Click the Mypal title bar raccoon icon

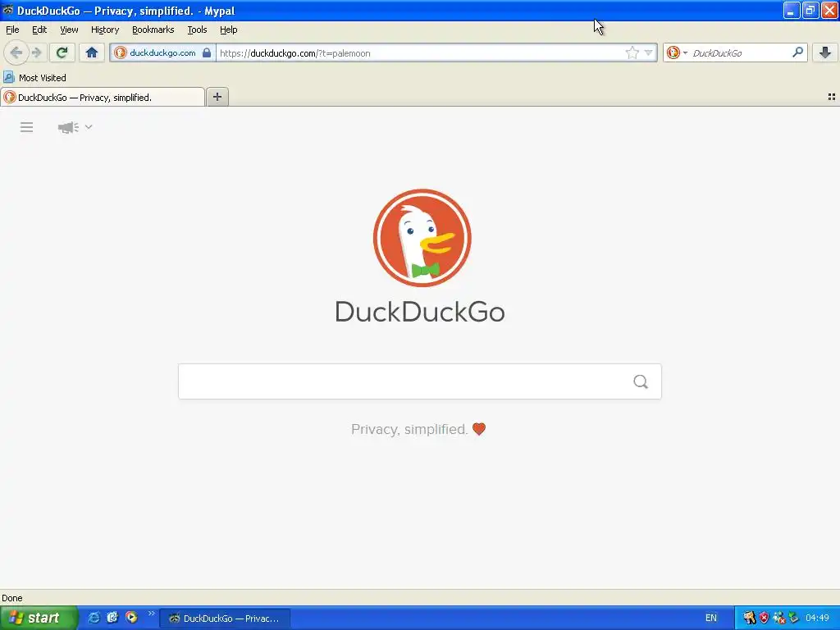pos(8,10)
